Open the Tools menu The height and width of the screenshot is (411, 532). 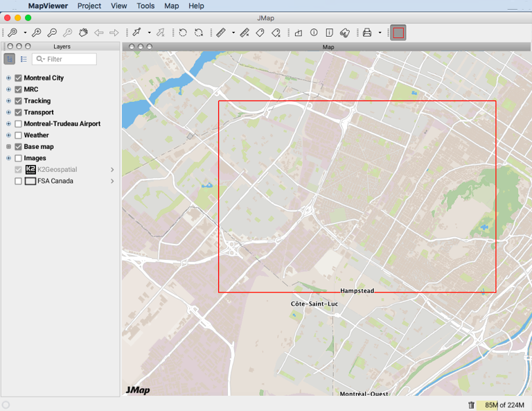[x=145, y=6]
